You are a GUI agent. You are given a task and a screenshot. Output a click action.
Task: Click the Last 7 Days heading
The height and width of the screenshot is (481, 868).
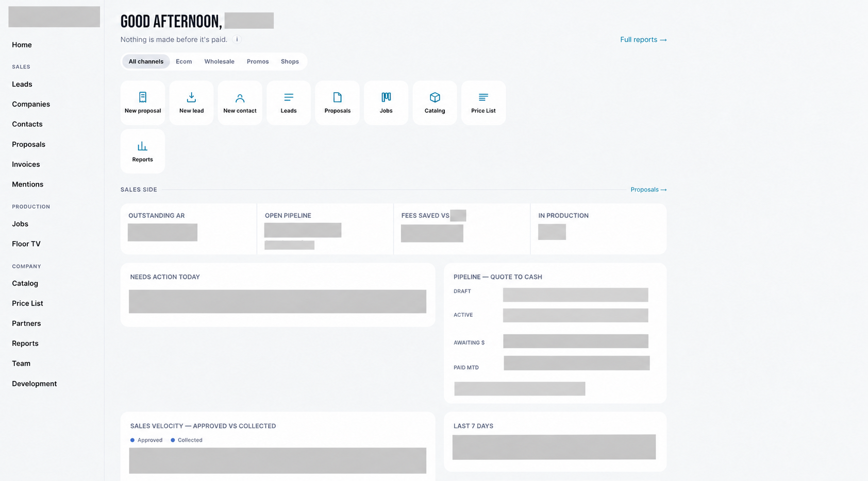(474, 426)
